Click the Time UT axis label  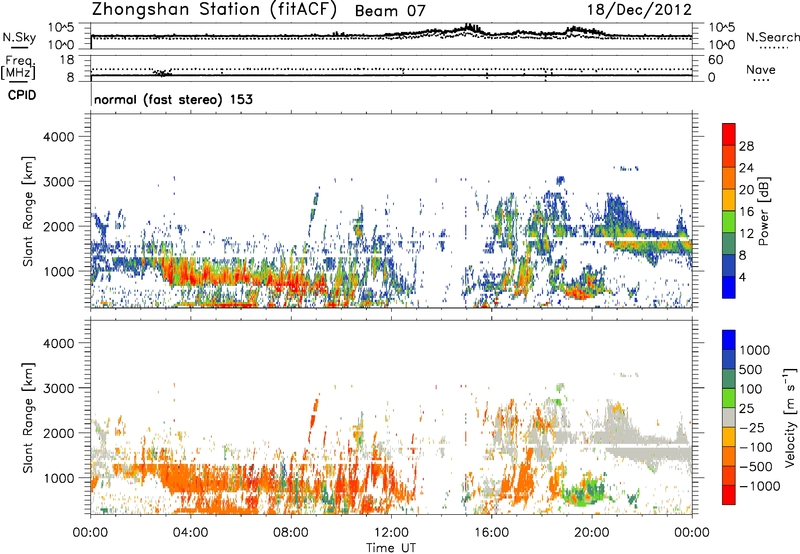pyautogui.click(x=391, y=548)
